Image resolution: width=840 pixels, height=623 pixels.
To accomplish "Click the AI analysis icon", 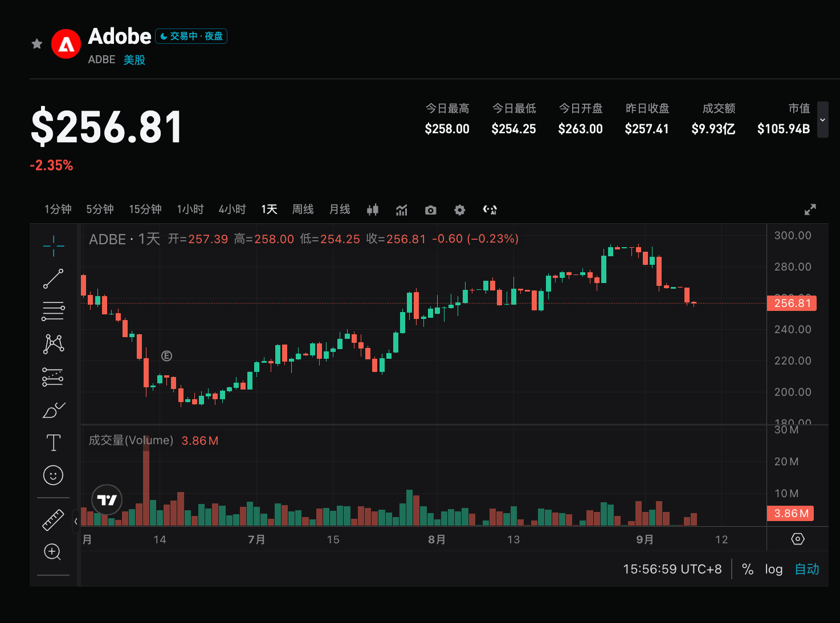I will pos(490,210).
